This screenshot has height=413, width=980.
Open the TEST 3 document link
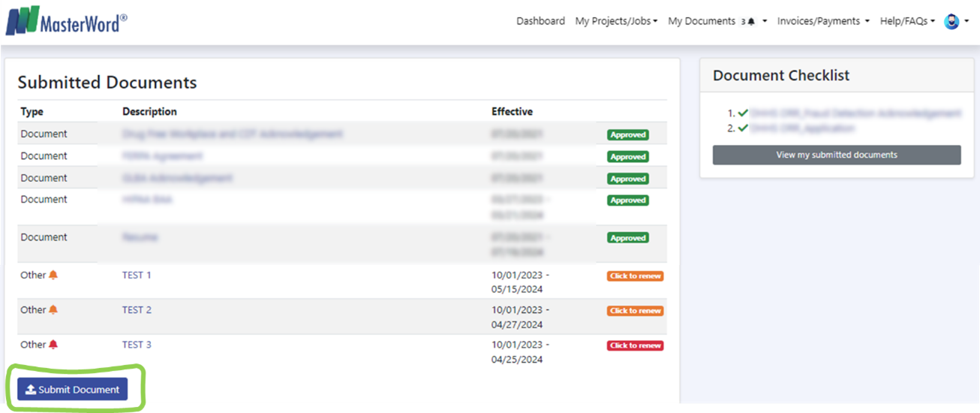tap(137, 345)
